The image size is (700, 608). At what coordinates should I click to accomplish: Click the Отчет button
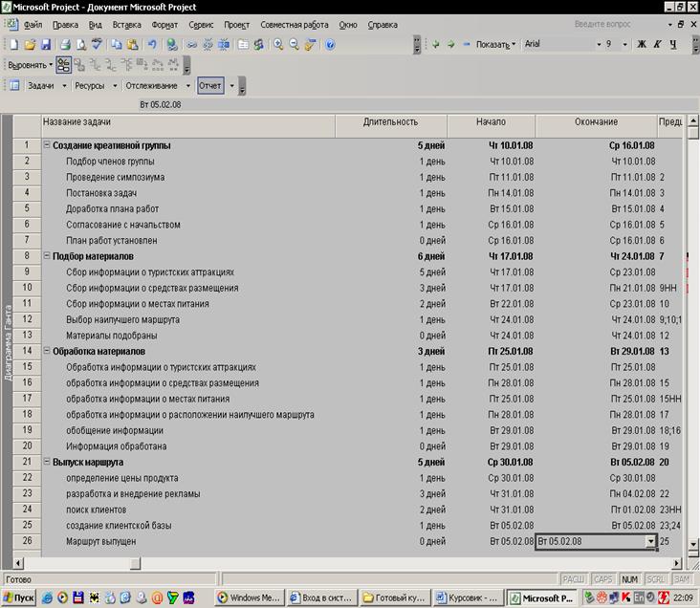(x=210, y=86)
